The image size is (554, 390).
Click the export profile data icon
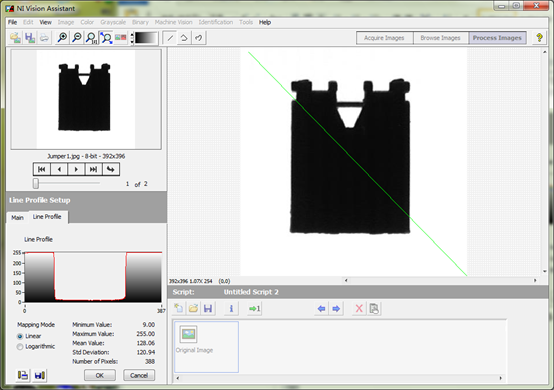23,375
